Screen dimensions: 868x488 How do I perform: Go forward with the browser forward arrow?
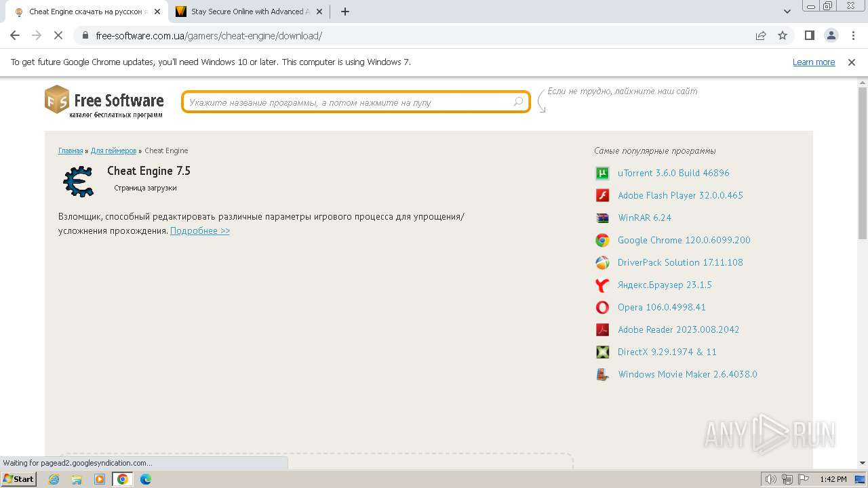[x=37, y=35]
